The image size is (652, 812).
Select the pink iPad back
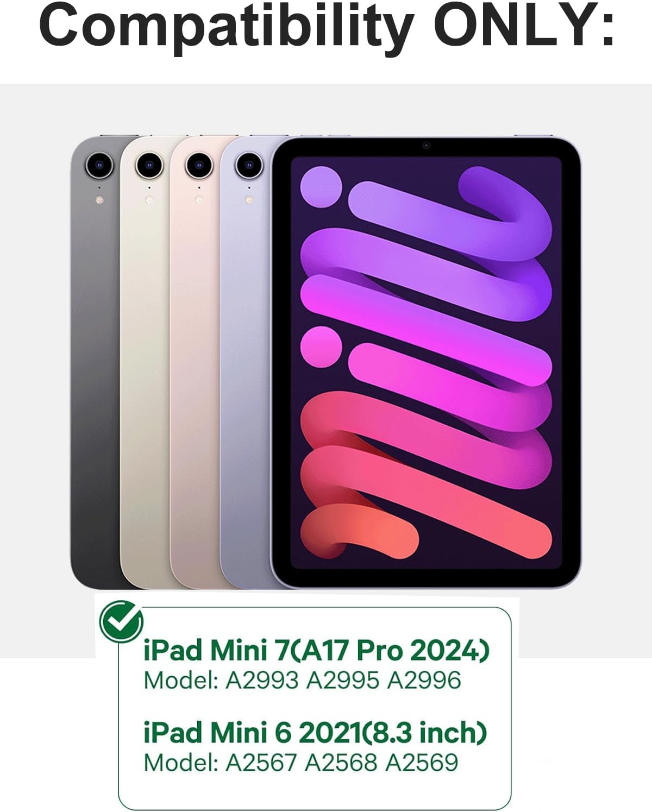[195, 363]
